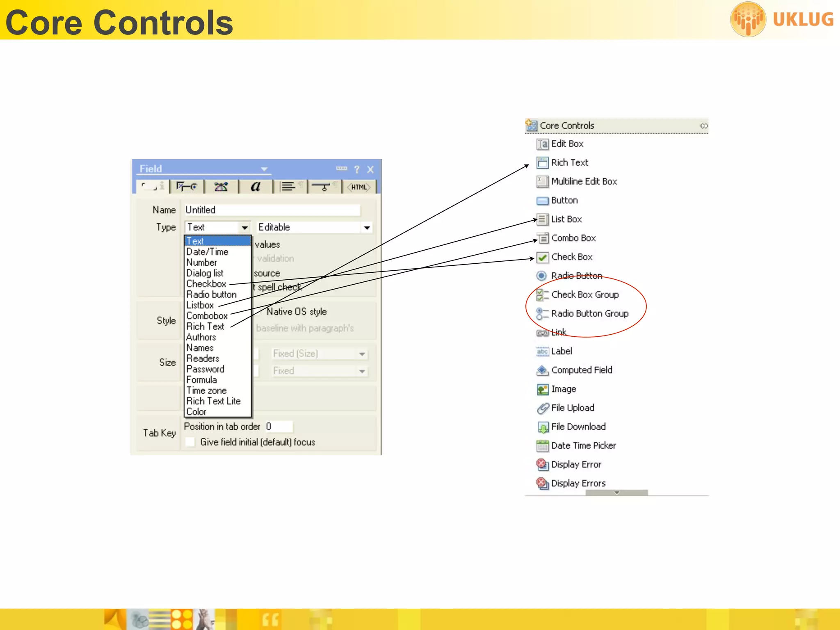
Task: Choose Combobox in type list
Action: coord(207,316)
